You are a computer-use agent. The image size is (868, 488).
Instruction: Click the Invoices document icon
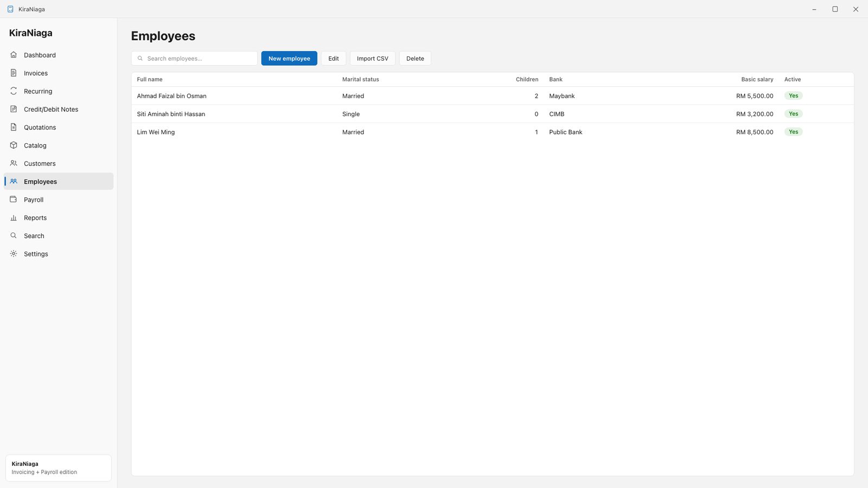(14, 73)
